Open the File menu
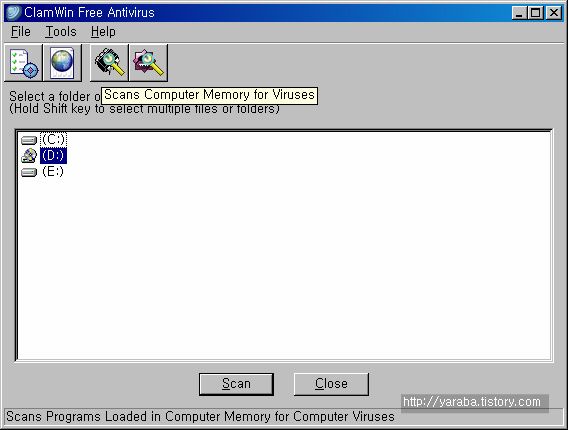The image size is (568, 430). pos(21,32)
